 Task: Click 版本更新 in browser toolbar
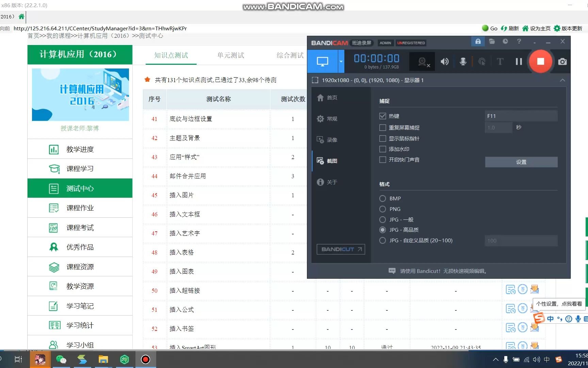(568, 28)
